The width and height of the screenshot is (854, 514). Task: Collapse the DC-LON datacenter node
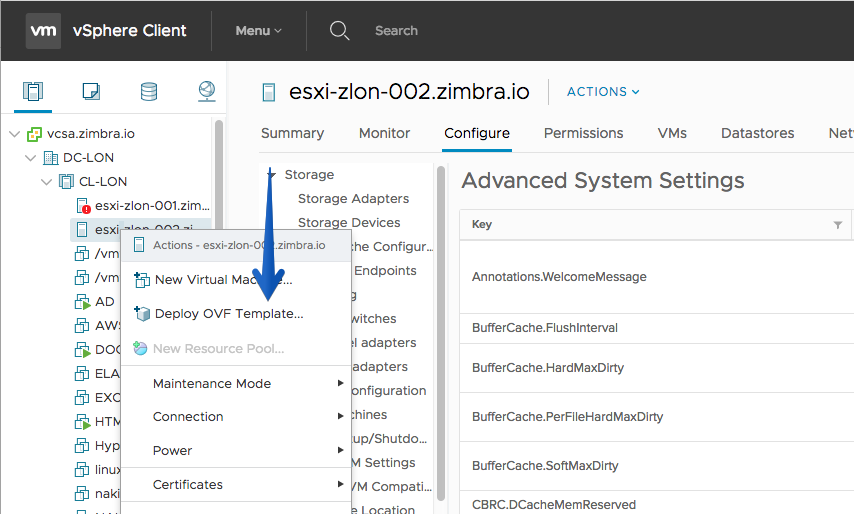pos(30,158)
